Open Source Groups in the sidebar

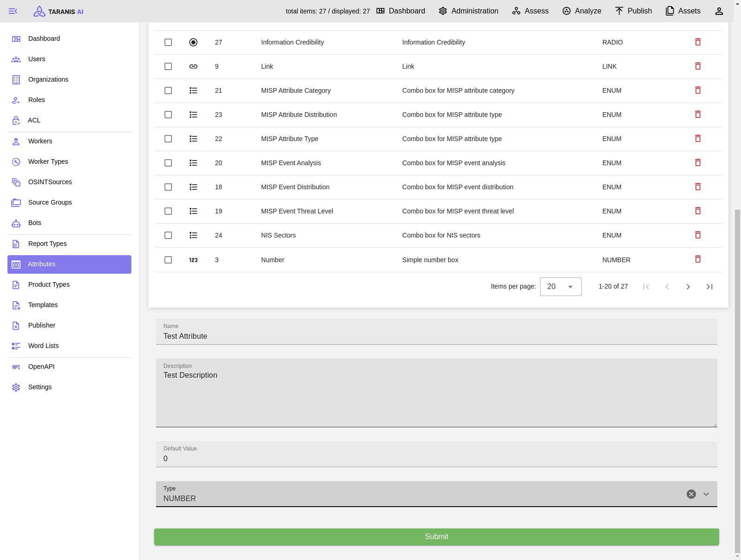click(69, 202)
